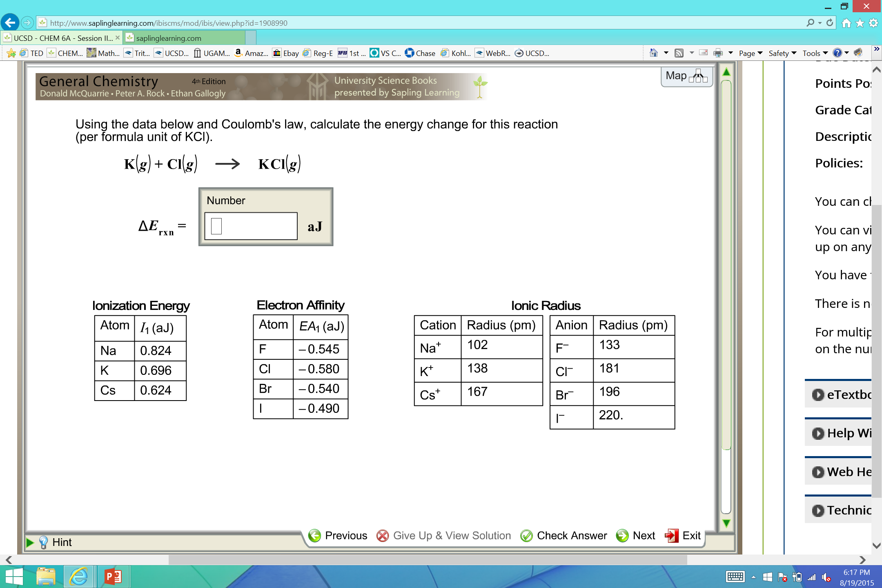
Task: Open PowerPoint from the taskbar
Action: click(113, 577)
